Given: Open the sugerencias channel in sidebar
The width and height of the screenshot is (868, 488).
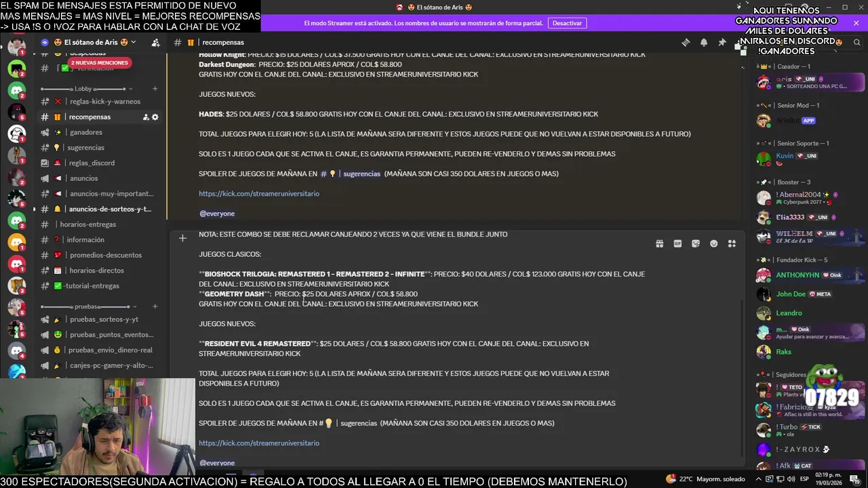Looking at the screenshot, I should point(98,148).
